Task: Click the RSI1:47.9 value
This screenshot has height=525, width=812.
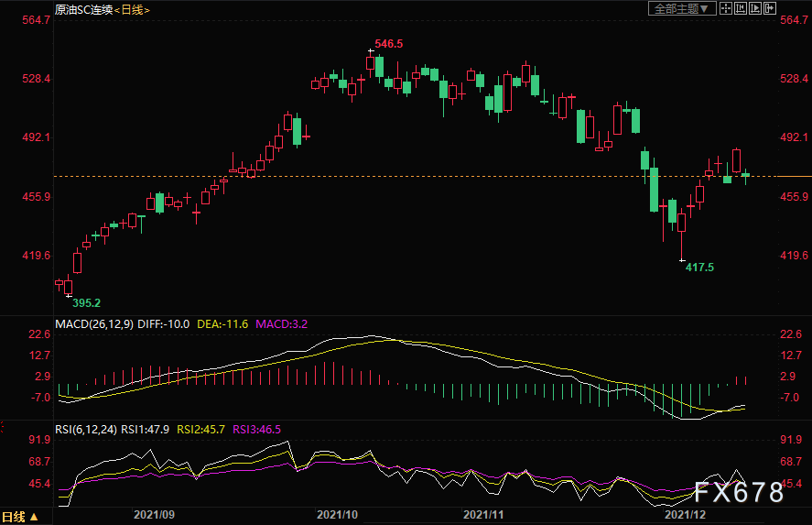Action: point(145,430)
